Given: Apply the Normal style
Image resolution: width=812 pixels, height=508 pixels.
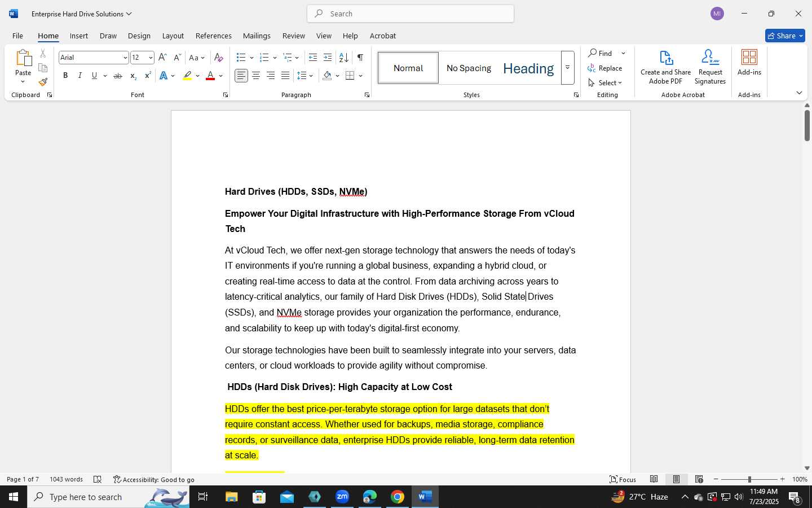Looking at the screenshot, I should click(x=408, y=68).
